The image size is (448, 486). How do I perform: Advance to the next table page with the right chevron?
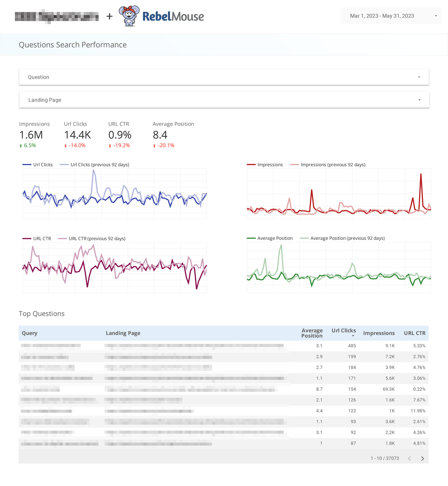[422, 458]
